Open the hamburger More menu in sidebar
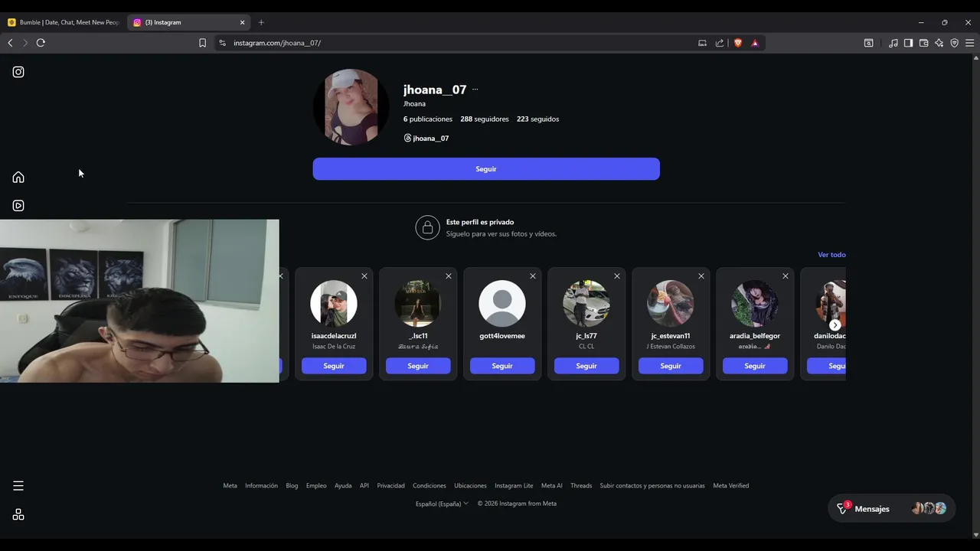Screen dimensions: 980x551 click(18, 486)
